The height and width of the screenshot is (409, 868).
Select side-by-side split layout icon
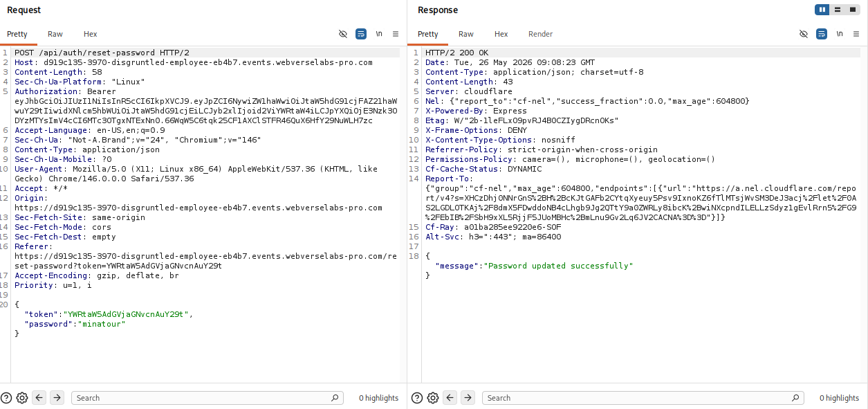point(822,10)
